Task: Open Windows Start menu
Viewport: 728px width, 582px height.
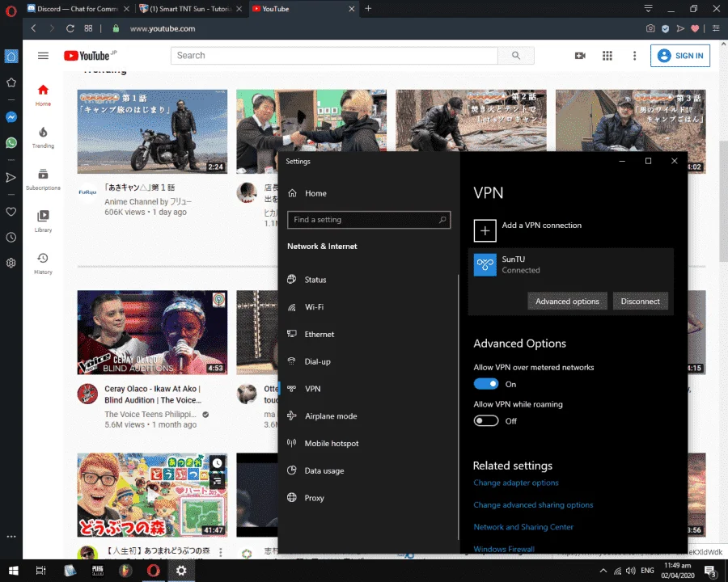Action: [13, 571]
